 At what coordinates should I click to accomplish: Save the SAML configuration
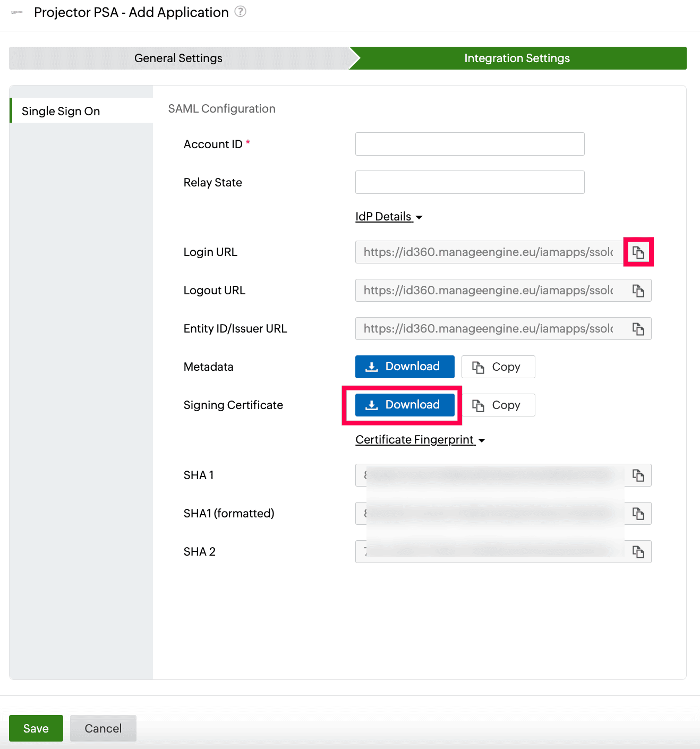coord(36,728)
